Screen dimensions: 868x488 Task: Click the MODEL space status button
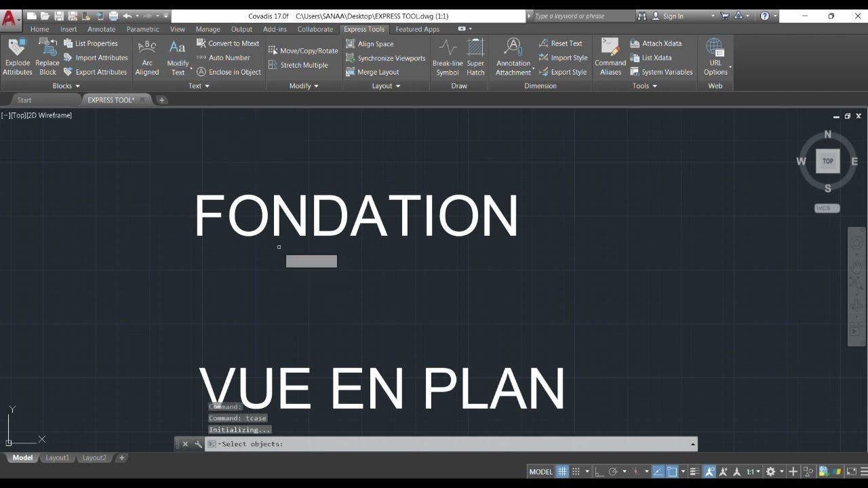(540, 472)
